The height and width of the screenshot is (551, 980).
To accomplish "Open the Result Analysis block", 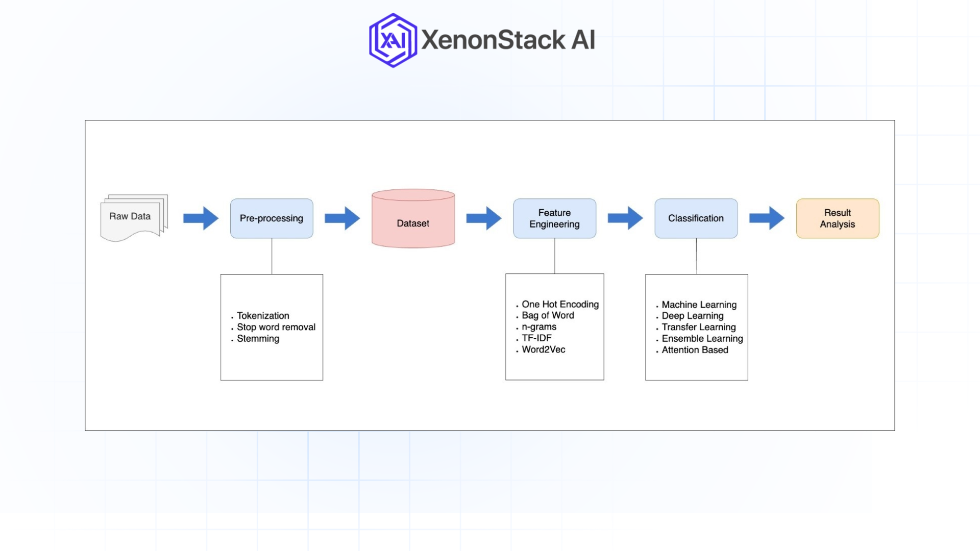I will pos(837,218).
